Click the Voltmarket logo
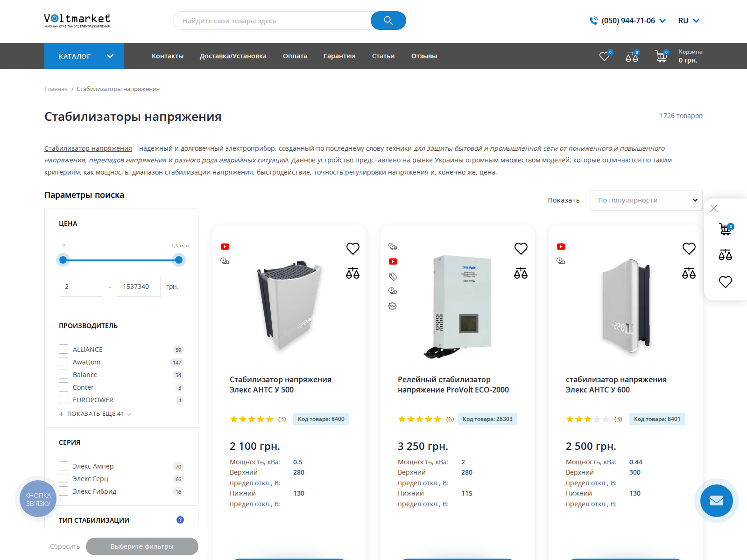Viewport: 747px width, 560px height. pyautogui.click(x=77, y=21)
